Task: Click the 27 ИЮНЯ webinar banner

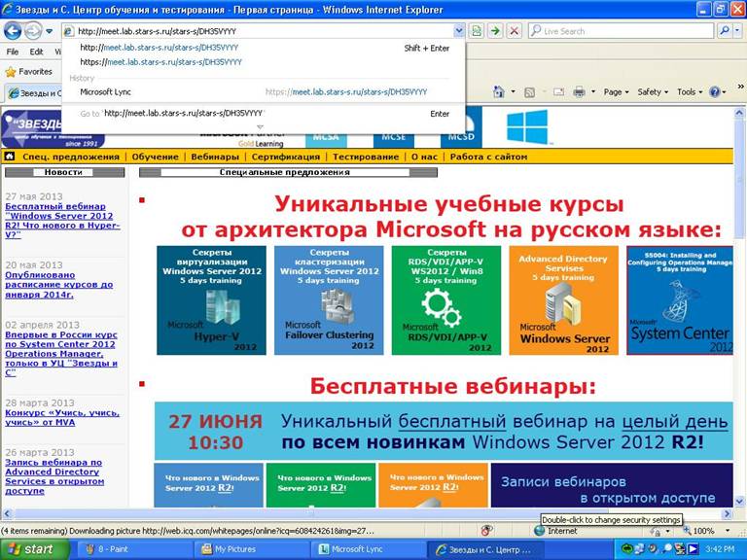Action: (444, 431)
